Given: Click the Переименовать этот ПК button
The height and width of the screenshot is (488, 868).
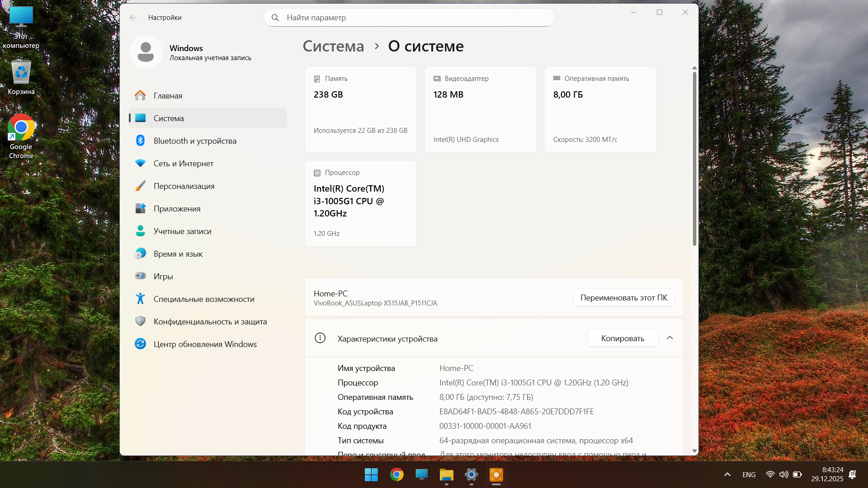Looking at the screenshot, I should click(623, 297).
